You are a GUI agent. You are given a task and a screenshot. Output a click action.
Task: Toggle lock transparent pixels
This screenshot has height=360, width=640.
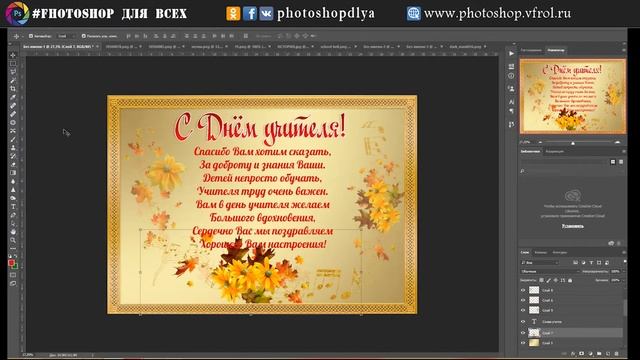tap(541, 280)
